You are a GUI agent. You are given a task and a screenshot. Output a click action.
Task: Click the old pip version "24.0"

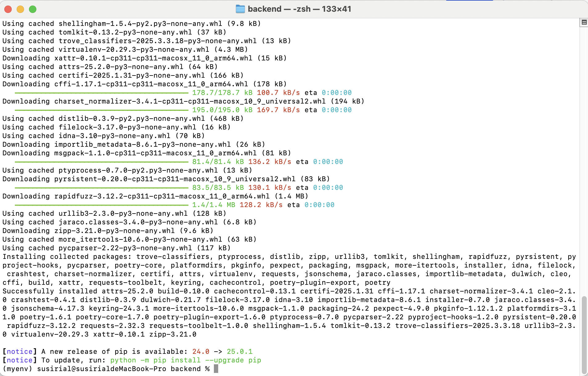(201, 352)
